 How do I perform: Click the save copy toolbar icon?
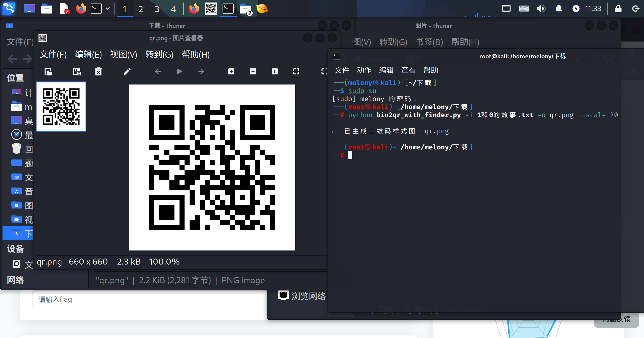77,72
